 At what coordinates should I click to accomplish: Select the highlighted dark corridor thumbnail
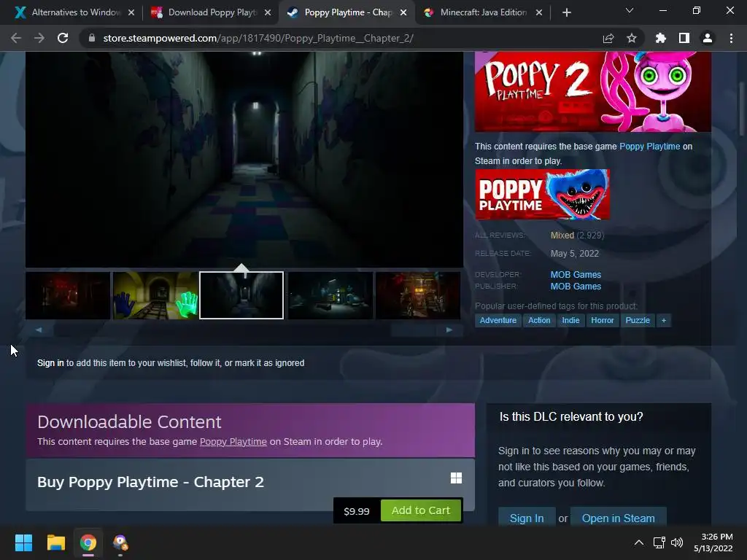241,295
